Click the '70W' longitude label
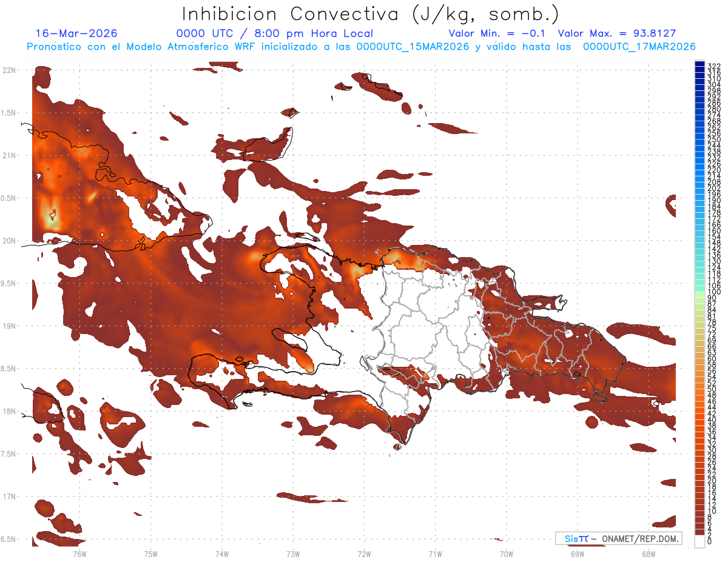728x562 pixels. point(507,553)
